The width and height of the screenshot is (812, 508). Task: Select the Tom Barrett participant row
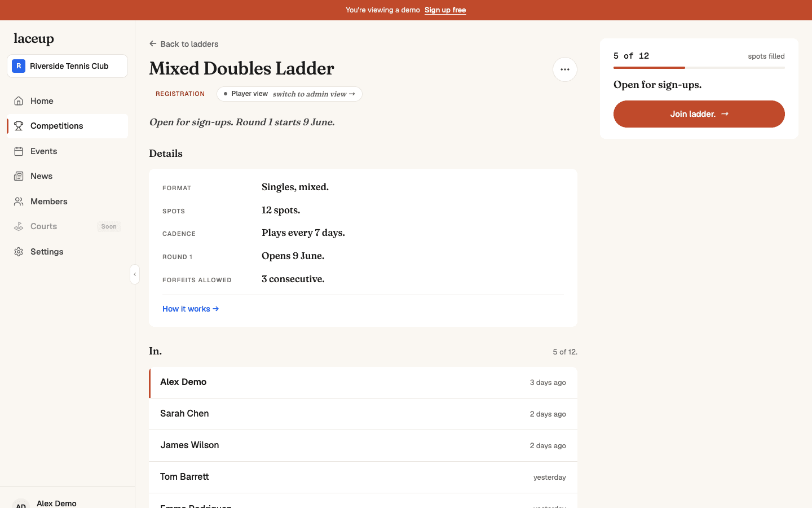pyautogui.click(x=363, y=478)
